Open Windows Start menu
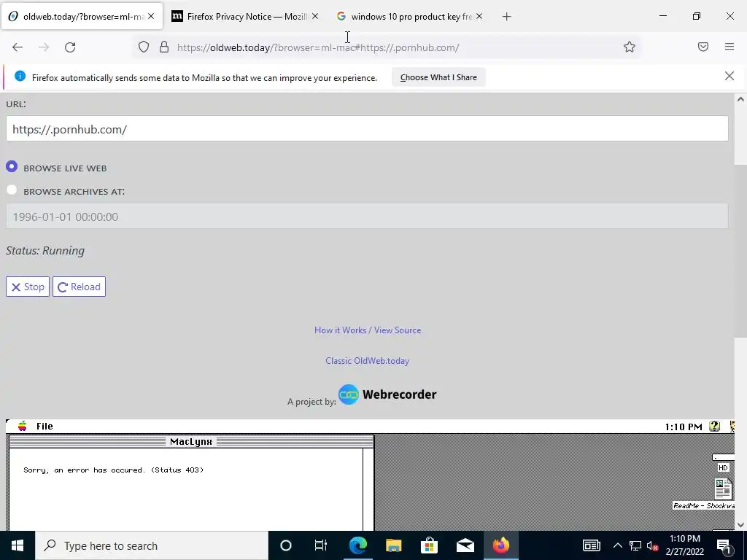The height and width of the screenshot is (560, 747). coord(18,545)
